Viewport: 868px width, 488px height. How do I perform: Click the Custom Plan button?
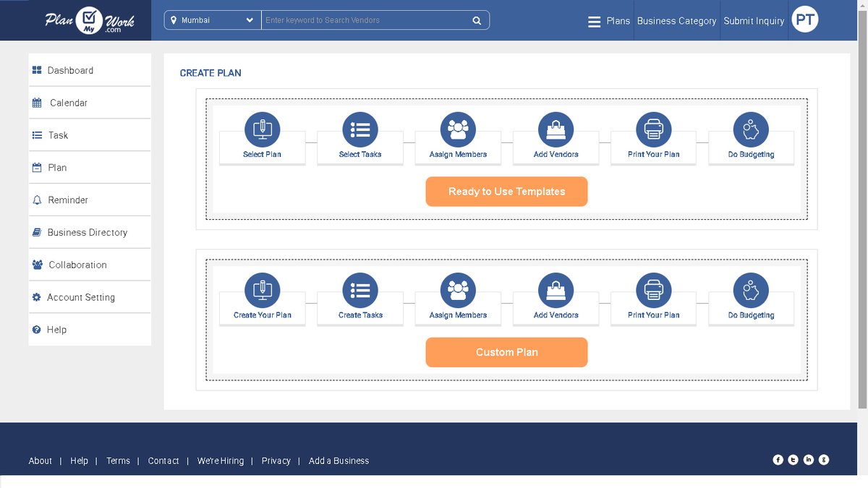[506, 352]
